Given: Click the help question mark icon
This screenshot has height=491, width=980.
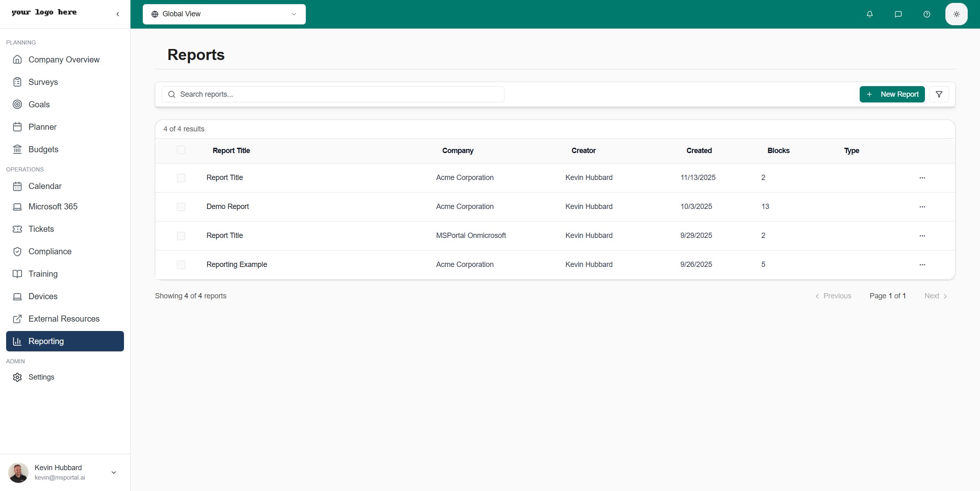Looking at the screenshot, I should (x=927, y=14).
